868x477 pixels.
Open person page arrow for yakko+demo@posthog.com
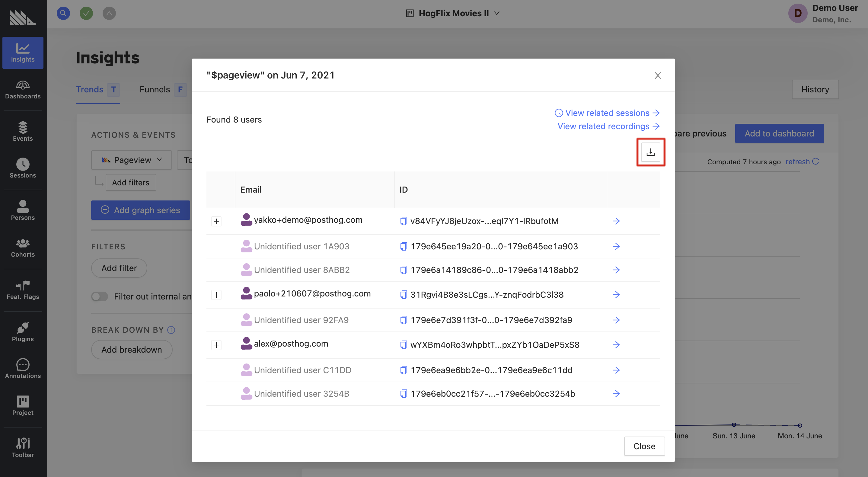click(616, 221)
